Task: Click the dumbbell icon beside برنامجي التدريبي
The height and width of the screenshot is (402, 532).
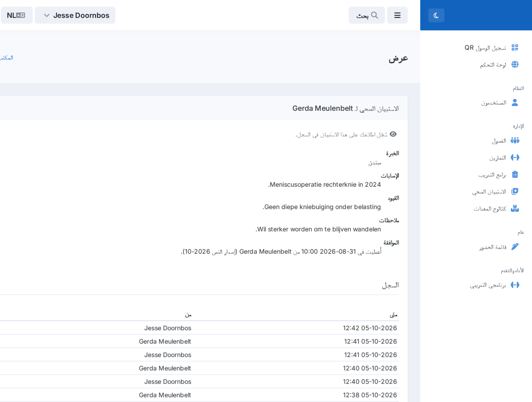Action: click(515, 285)
